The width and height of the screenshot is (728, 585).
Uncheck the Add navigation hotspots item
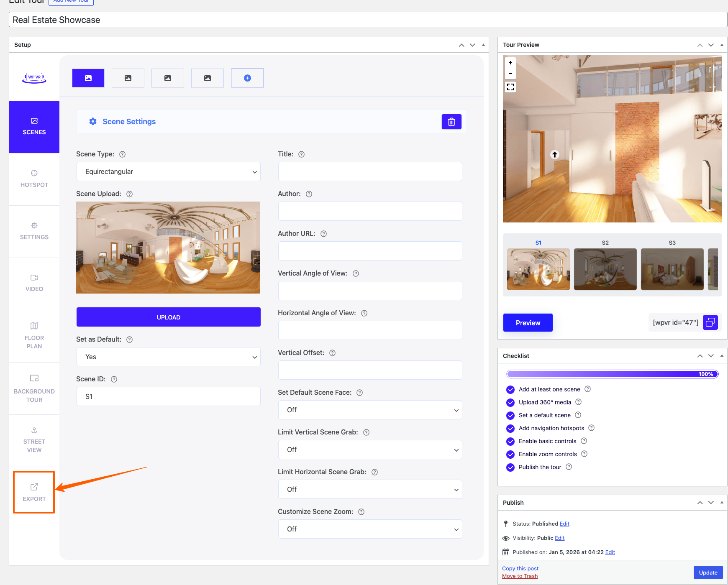tap(510, 428)
